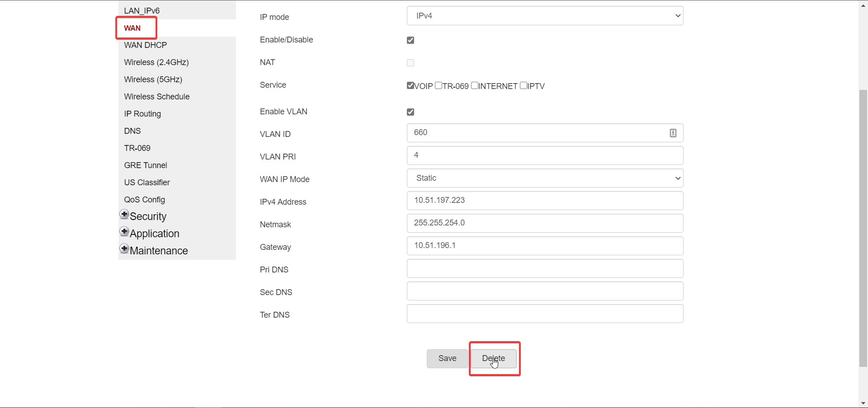Viewport: 868px width, 408px height.
Task: Expand the Application section plus icon
Action: [x=124, y=231]
